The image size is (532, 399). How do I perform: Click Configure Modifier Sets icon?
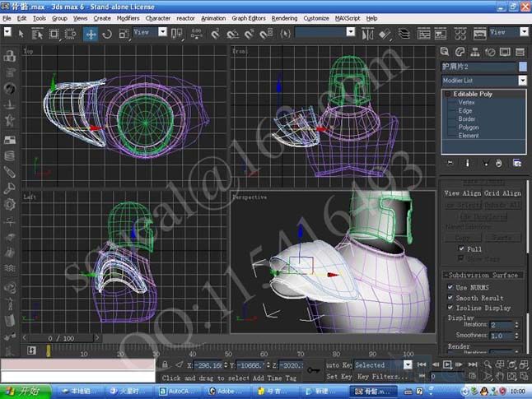(517, 163)
